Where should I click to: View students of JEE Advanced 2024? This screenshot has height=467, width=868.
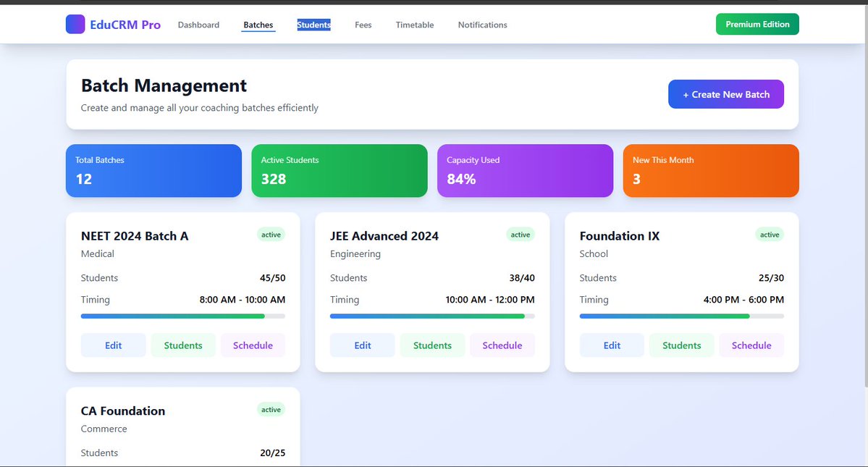pyautogui.click(x=432, y=345)
